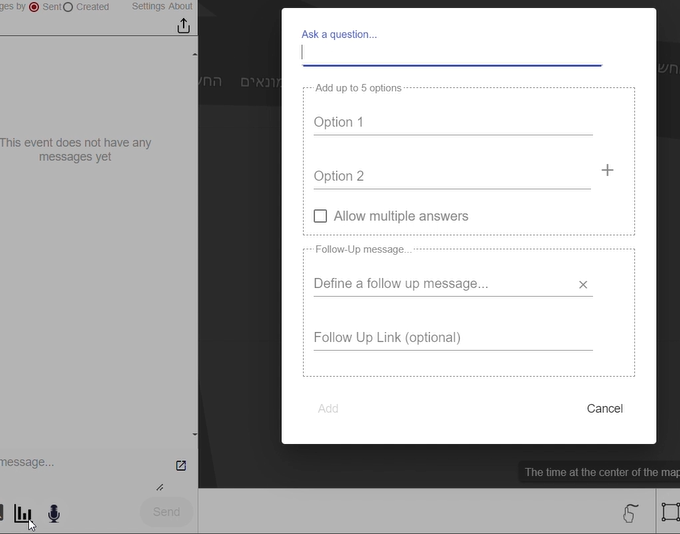Clear follow-up message with the X icon
Viewport: 680px width, 534px height.
[x=583, y=285]
